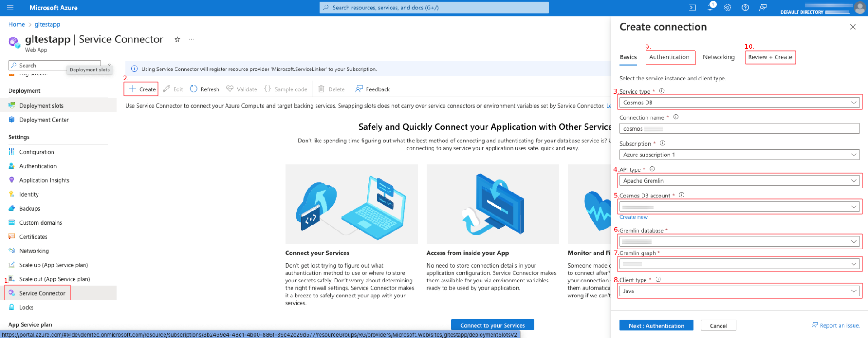Favorite gltestapp with the star icon
Image resolution: width=868 pixels, height=338 pixels.
click(x=177, y=40)
